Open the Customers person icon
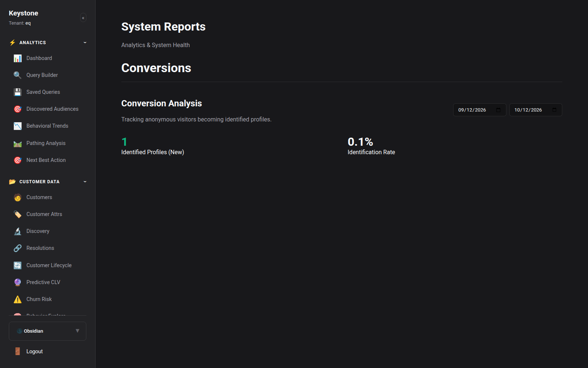Image resolution: width=588 pixels, height=368 pixels. pos(18,197)
